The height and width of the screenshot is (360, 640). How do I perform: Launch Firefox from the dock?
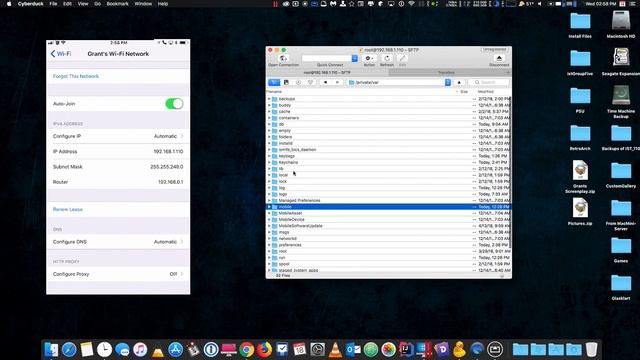[264, 349]
